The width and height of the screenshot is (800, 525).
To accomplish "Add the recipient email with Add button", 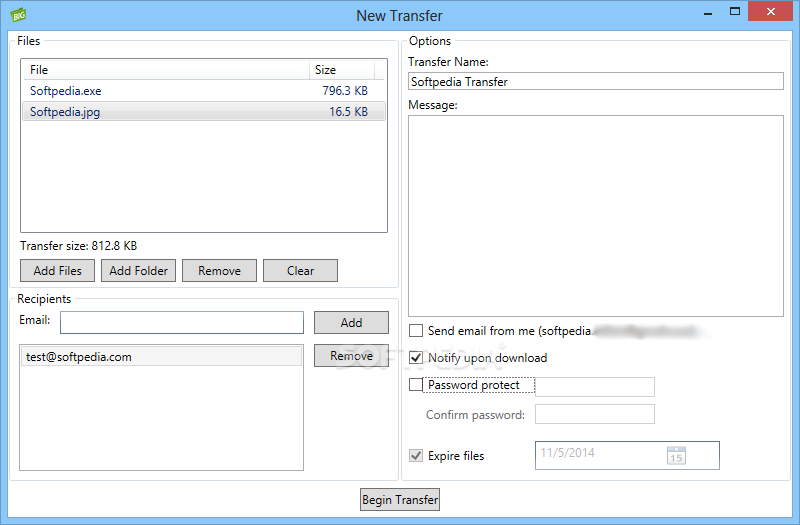I will point(351,322).
